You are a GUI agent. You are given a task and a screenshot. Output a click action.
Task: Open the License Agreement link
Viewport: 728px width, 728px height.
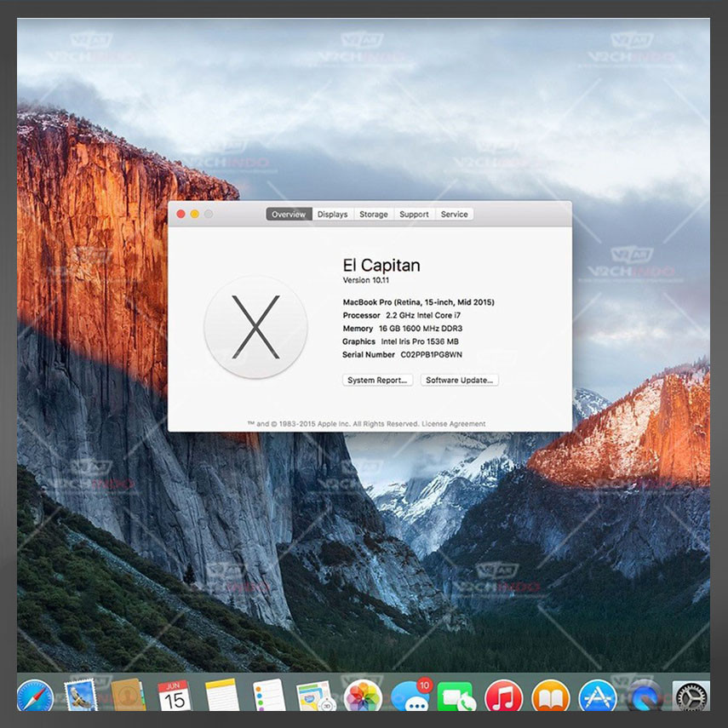click(x=458, y=424)
